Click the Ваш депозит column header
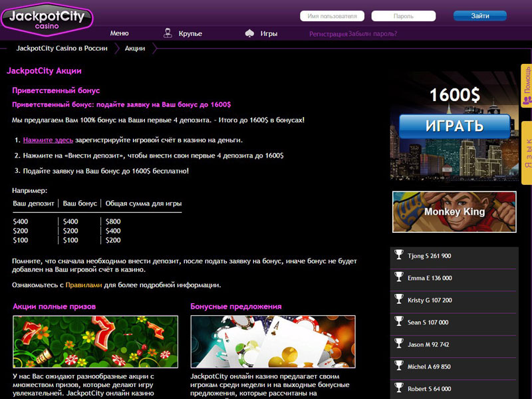The width and height of the screenshot is (532, 399). (x=33, y=203)
